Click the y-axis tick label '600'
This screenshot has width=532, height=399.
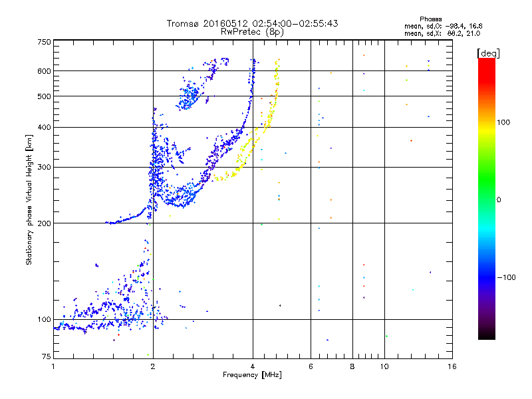[44, 71]
